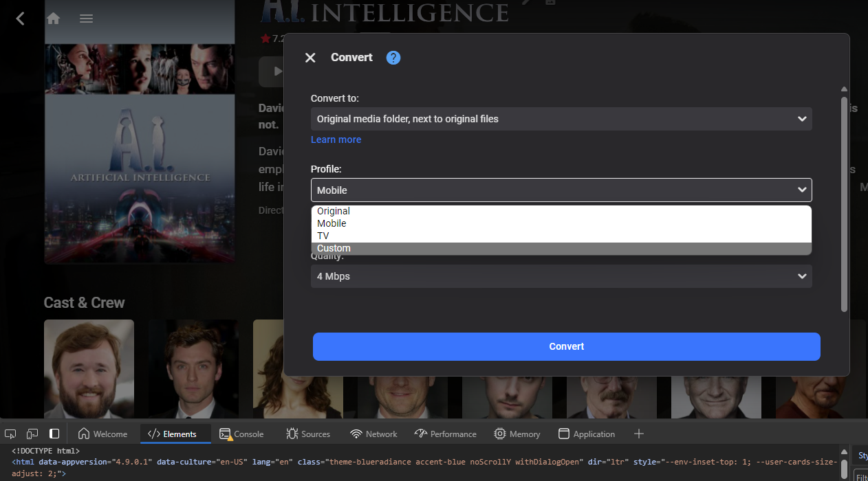
Task: Toggle device emulation icon in DevTools
Action: click(32, 434)
